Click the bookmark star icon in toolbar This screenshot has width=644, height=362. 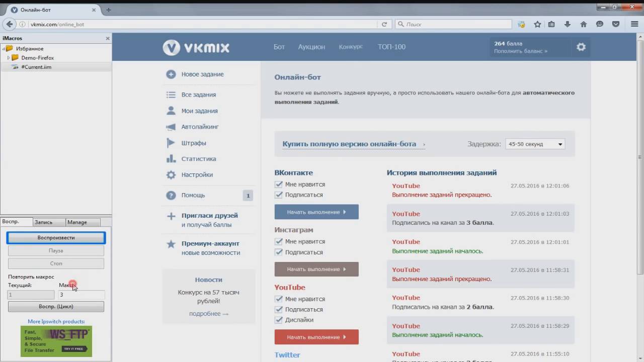(537, 24)
